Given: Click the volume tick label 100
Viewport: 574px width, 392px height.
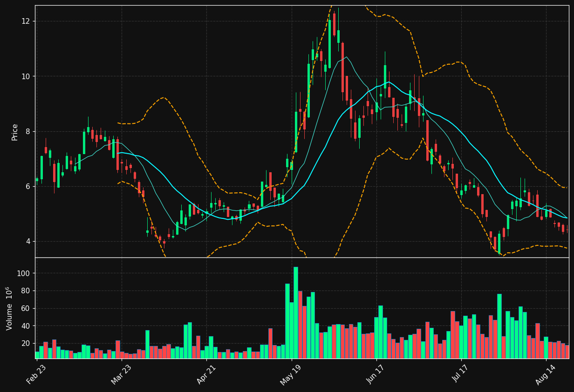Looking at the screenshot, I should point(23,273).
